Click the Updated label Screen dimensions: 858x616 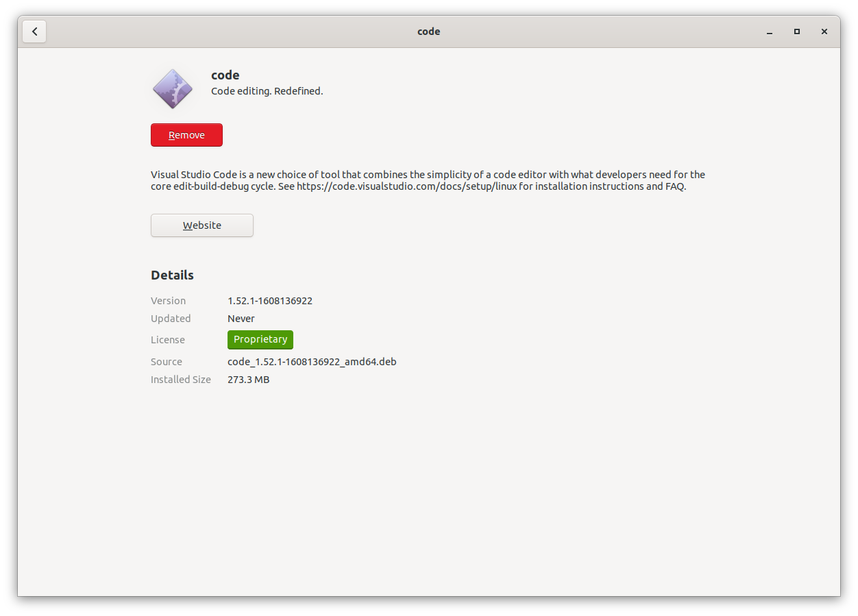[x=171, y=319]
